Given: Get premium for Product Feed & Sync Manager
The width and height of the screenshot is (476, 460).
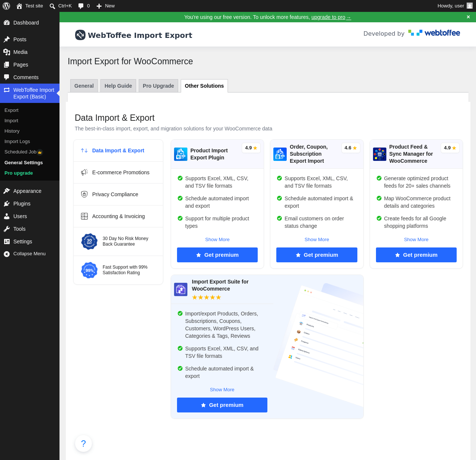Looking at the screenshot, I should [416, 255].
